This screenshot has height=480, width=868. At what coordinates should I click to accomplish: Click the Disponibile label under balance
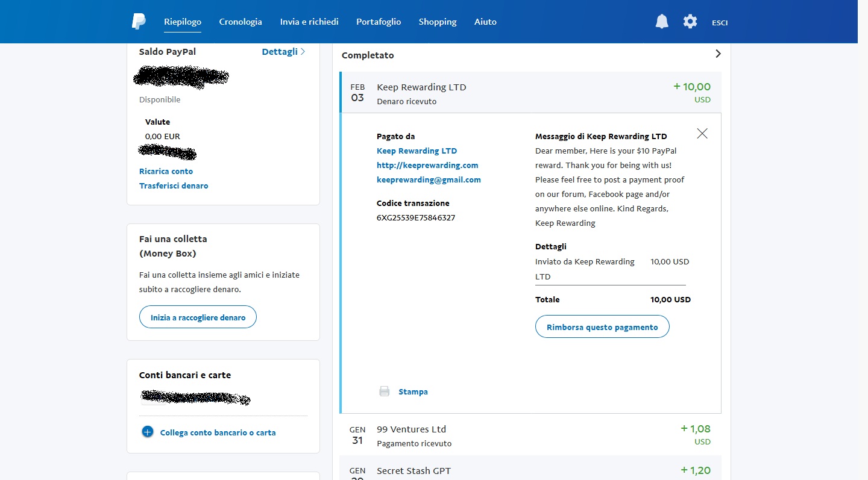160,99
